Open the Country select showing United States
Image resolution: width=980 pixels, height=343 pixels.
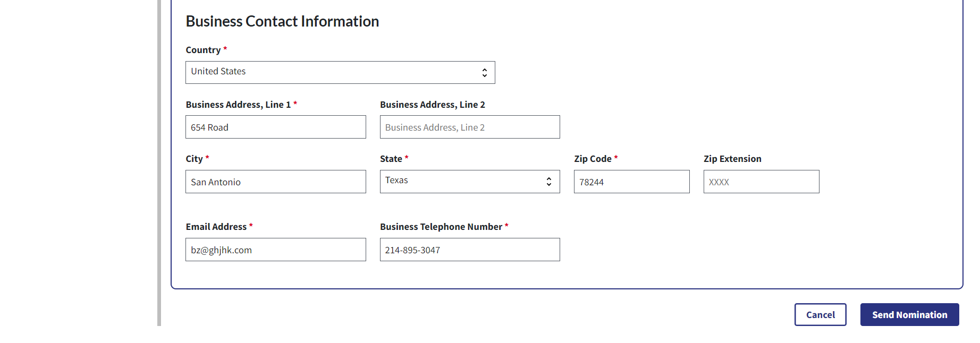pos(330,72)
